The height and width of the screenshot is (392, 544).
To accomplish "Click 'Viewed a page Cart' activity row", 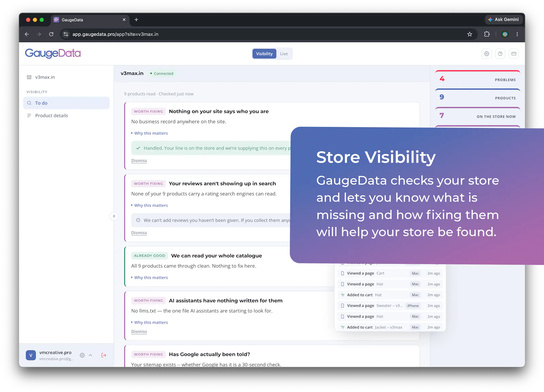I will coord(390,273).
